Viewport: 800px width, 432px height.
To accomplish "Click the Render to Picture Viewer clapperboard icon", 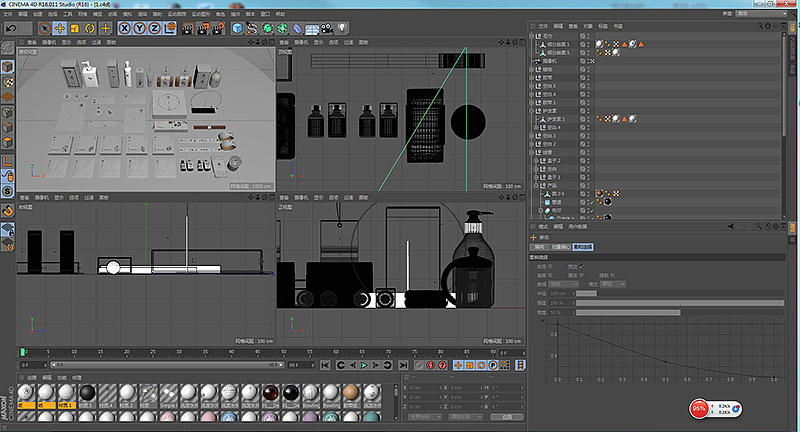I will point(205,28).
